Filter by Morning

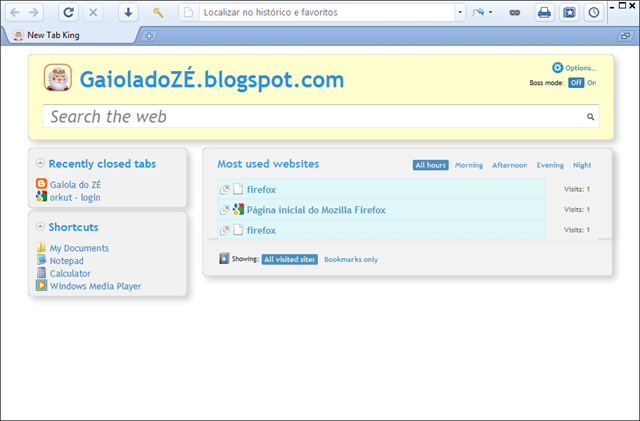[469, 165]
